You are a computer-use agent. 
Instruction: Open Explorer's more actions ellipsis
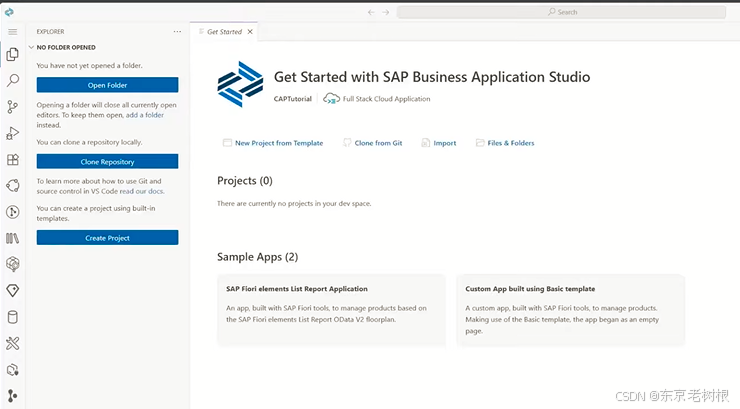click(177, 32)
